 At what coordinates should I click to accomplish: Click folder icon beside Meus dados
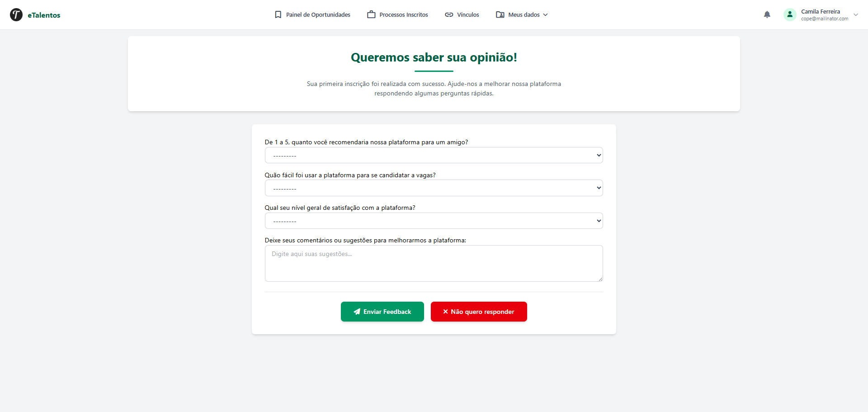(x=500, y=14)
